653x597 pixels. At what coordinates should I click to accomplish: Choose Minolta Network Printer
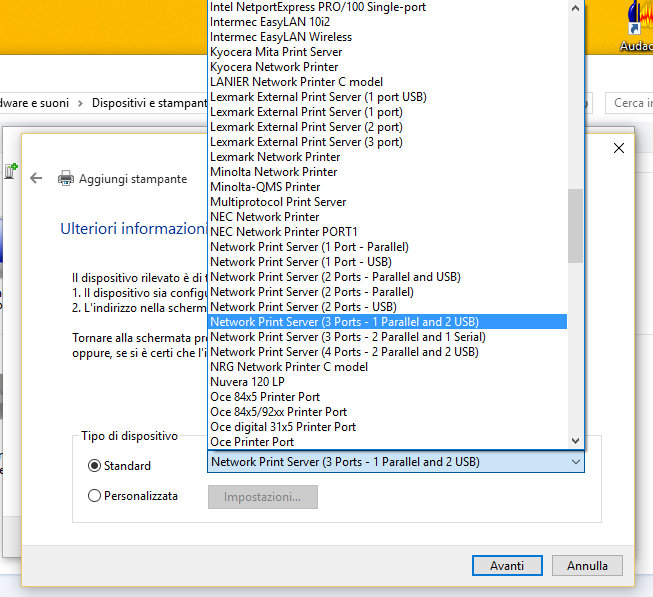pyautogui.click(x=387, y=172)
